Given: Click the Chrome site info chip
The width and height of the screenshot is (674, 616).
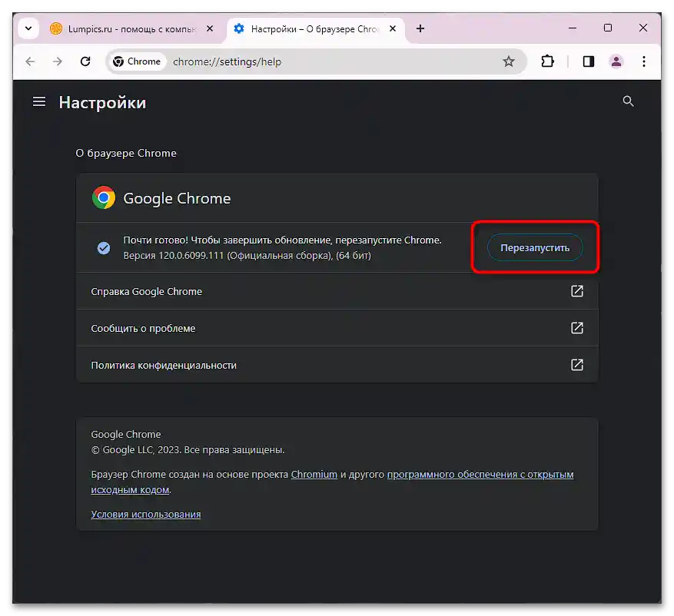Looking at the screenshot, I should (136, 61).
